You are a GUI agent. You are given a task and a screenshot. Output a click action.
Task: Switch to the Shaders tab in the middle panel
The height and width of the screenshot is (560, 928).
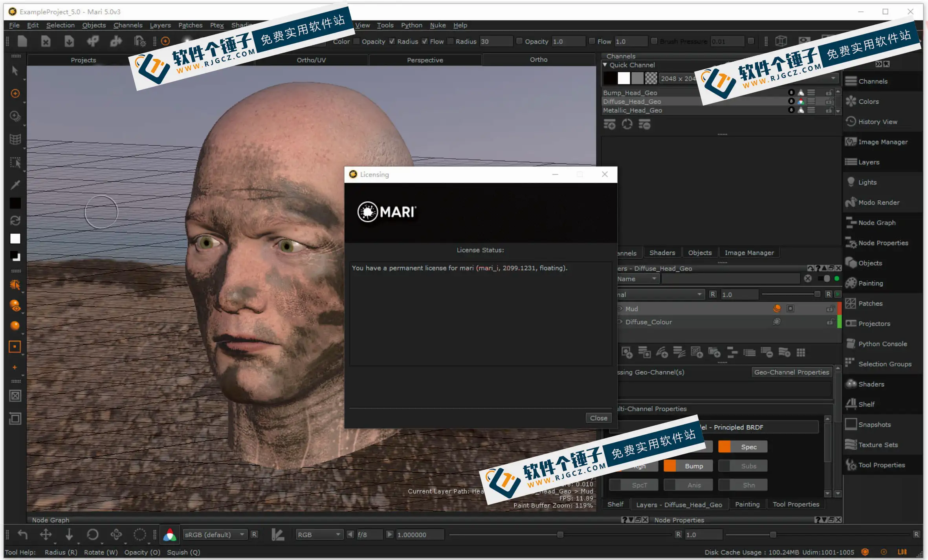pos(662,253)
